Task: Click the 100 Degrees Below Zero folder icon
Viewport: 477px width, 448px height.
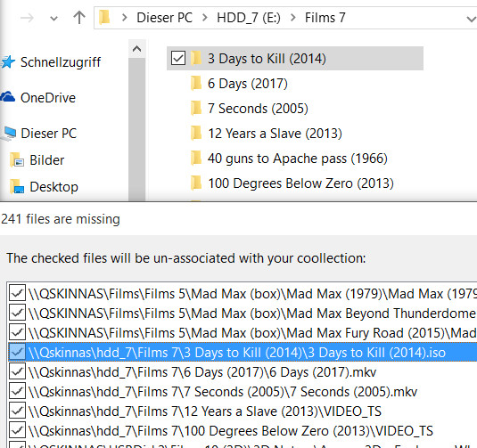Action: click(x=196, y=183)
